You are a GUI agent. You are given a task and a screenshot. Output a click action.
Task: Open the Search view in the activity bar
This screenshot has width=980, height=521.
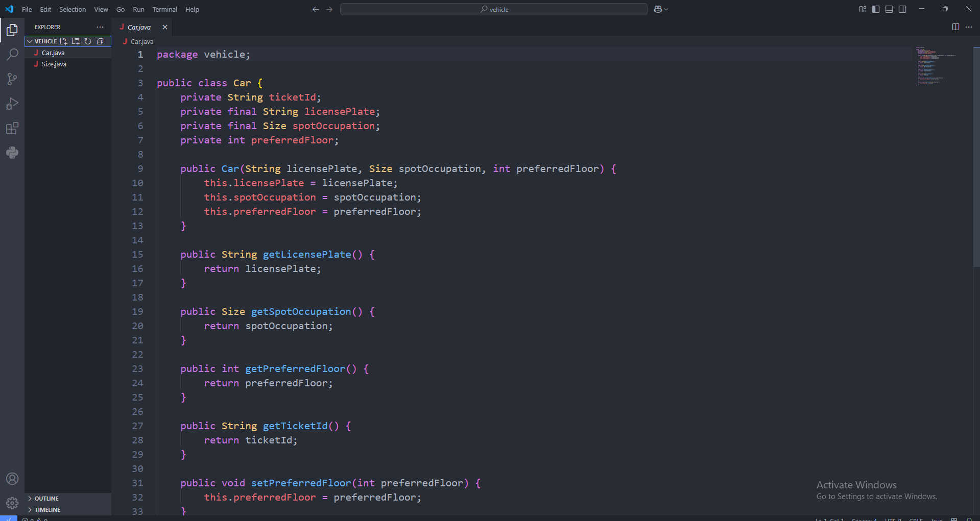(12, 54)
